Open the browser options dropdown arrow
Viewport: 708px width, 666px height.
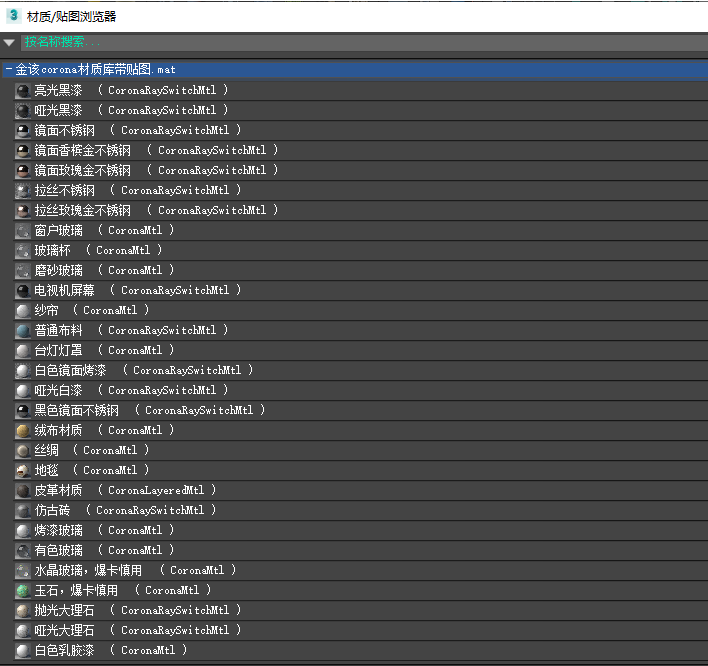click(x=9, y=43)
